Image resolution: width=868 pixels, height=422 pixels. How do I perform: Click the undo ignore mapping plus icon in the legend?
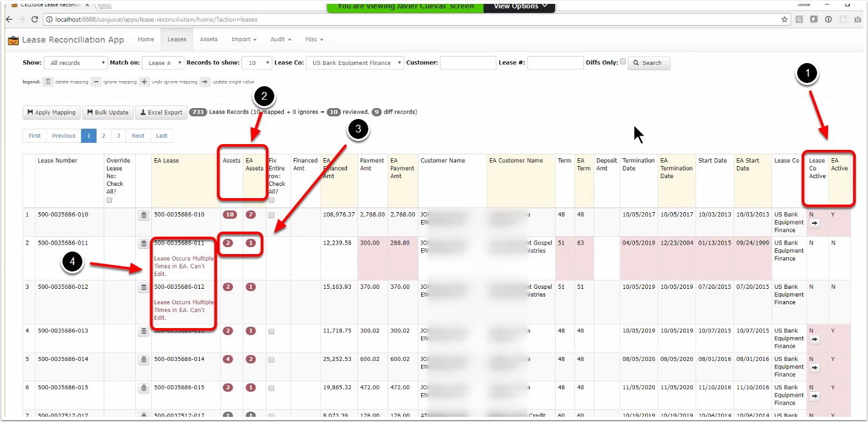144,82
